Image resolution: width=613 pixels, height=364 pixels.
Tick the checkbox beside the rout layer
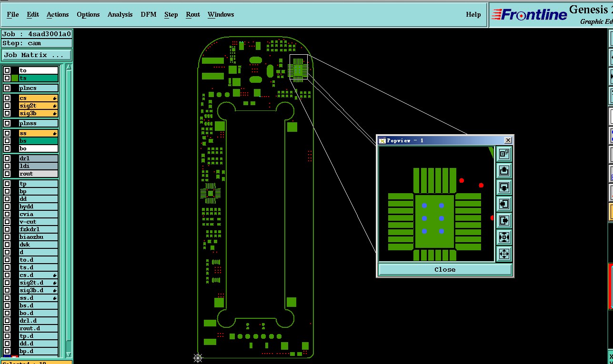(7, 174)
